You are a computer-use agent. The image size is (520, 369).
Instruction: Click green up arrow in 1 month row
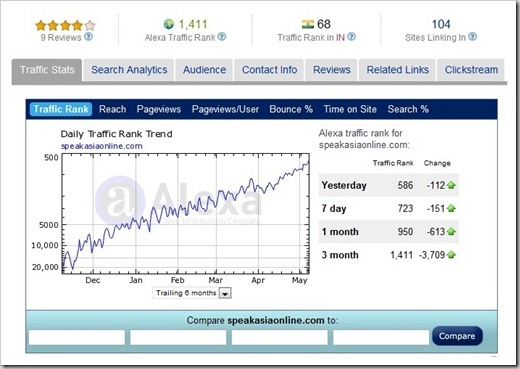tap(451, 231)
